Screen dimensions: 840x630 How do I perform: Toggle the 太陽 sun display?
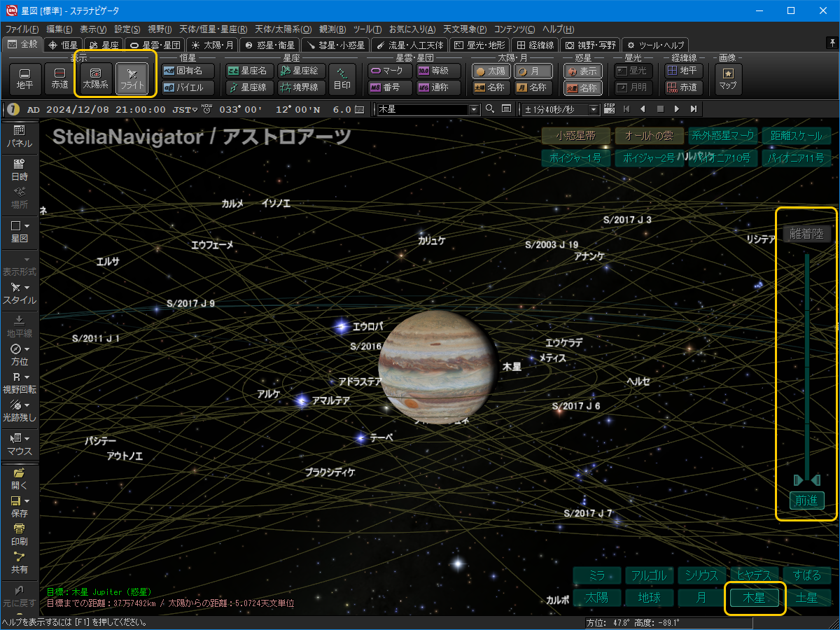coord(491,71)
